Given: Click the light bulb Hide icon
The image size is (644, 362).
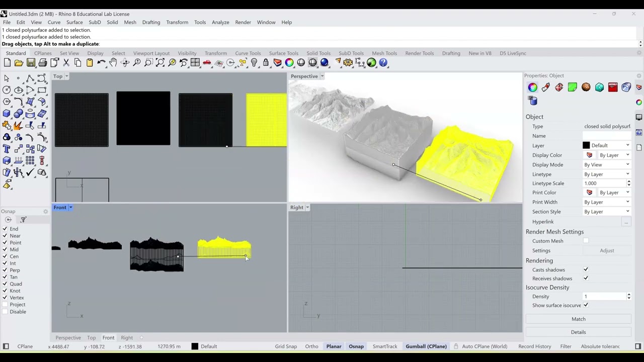Looking at the screenshot, I should [254, 63].
